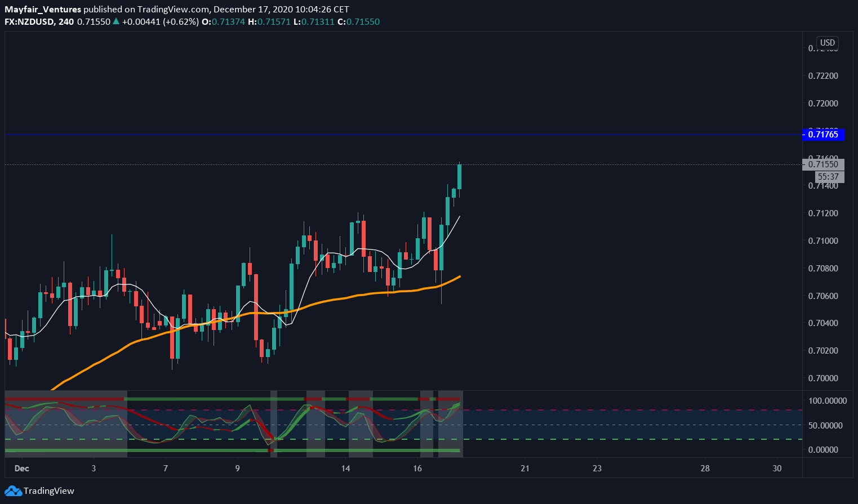The width and height of the screenshot is (858, 504).
Task: Click the date axis label 7
Action: coord(166,468)
